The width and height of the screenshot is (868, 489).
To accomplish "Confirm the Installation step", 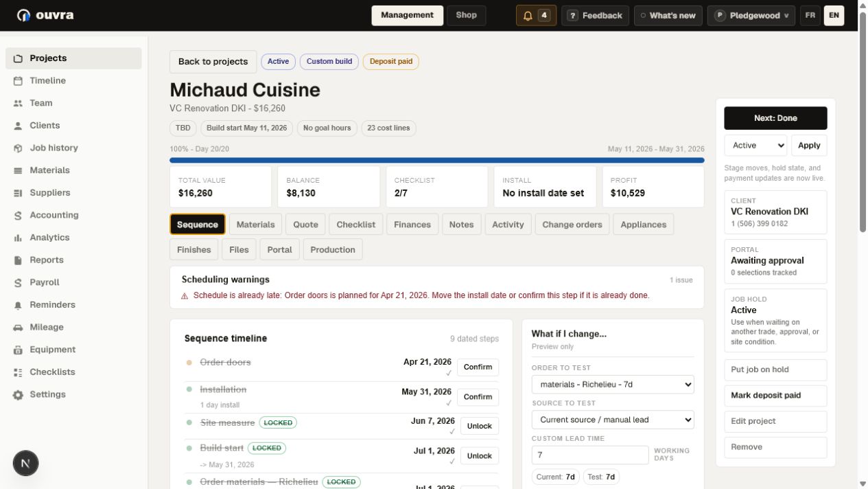I will (478, 397).
